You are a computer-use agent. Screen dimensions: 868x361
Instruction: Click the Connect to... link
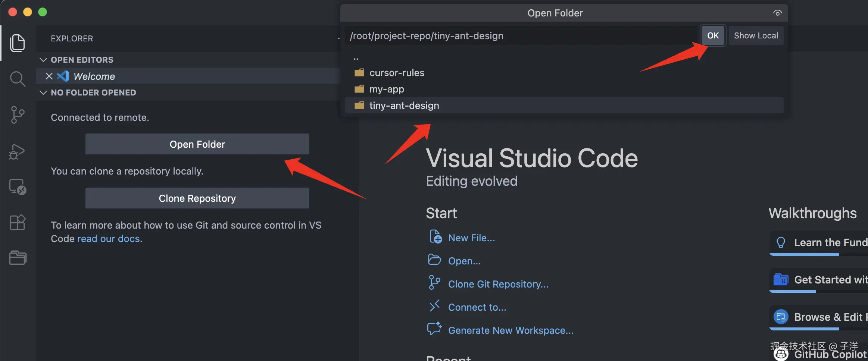pyautogui.click(x=477, y=307)
